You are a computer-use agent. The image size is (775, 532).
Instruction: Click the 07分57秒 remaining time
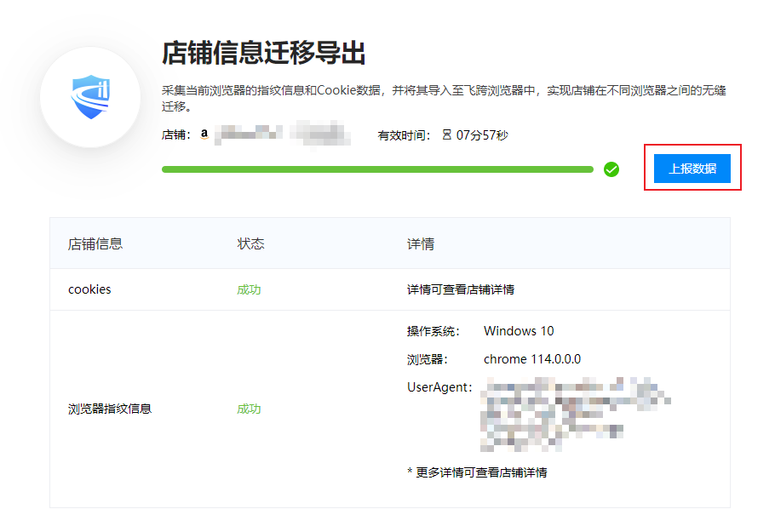coord(482,134)
